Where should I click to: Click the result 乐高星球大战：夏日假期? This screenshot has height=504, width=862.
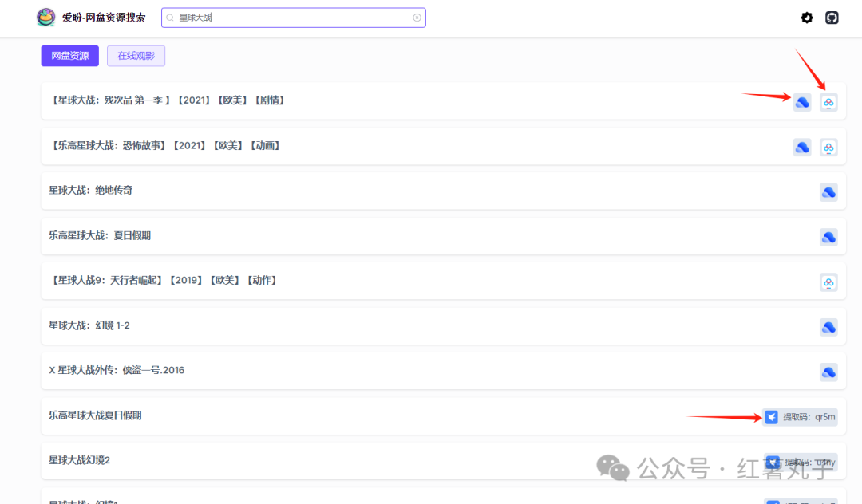(100, 235)
